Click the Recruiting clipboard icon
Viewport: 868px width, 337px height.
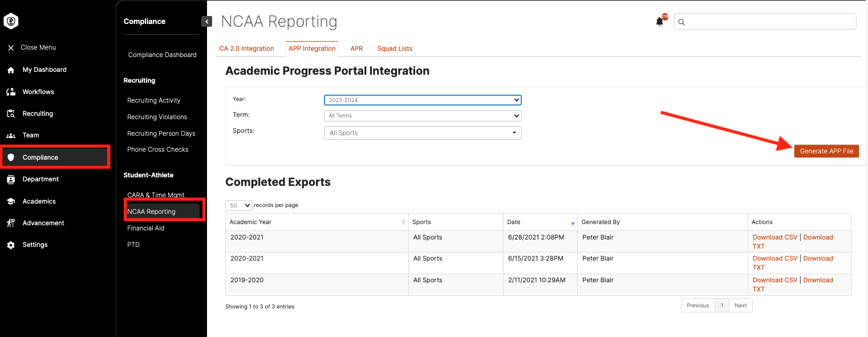point(11,113)
